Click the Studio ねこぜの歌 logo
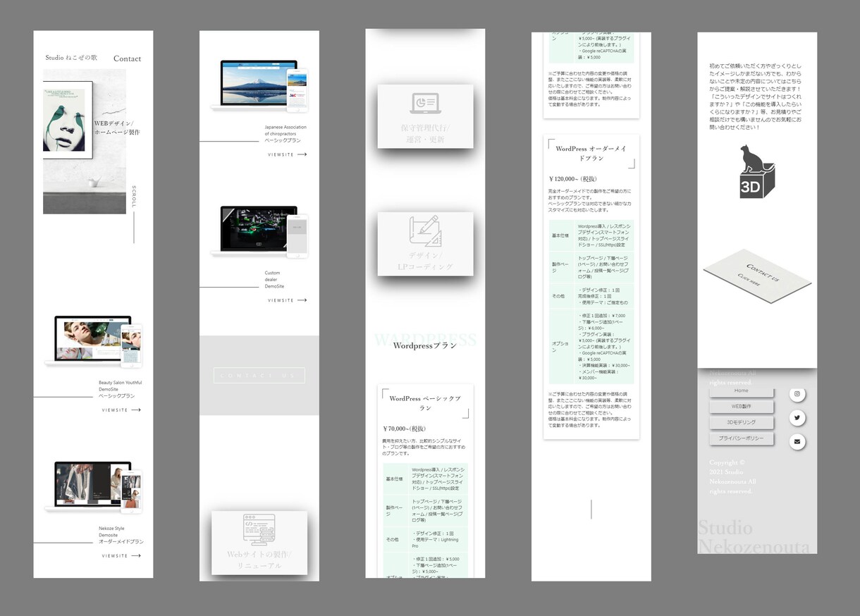The height and width of the screenshot is (616, 860). coord(71,58)
